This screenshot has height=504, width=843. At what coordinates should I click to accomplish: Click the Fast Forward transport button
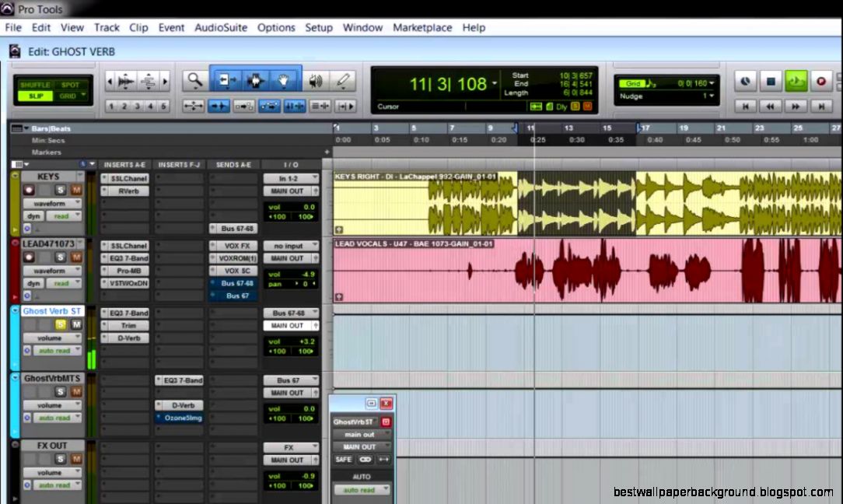point(796,107)
